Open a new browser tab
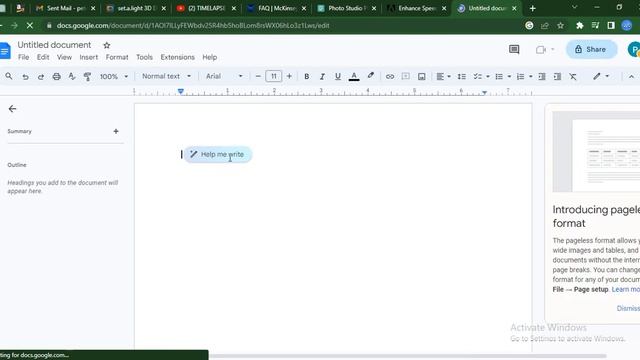The image size is (640, 360). coord(532,8)
